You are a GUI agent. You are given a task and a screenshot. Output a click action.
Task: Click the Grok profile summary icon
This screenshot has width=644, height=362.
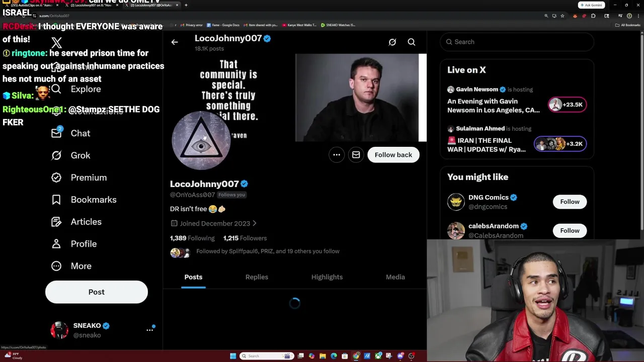point(392,42)
